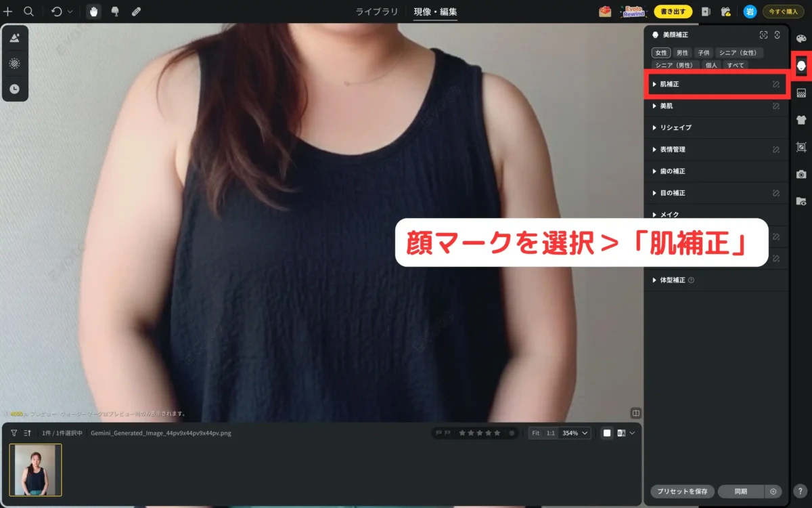Toggle the disable icon on 肌補正 row

click(x=776, y=85)
